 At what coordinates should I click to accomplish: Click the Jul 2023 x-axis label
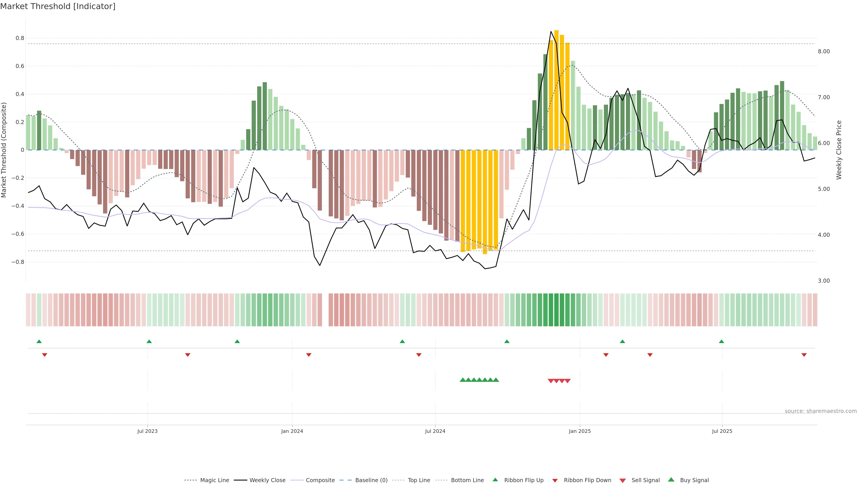pyautogui.click(x=147, y=431)
